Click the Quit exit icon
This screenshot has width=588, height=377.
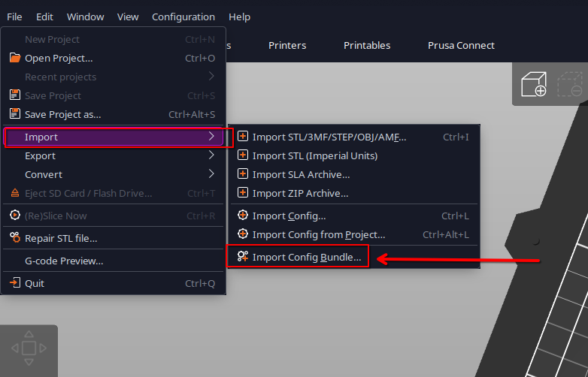coord(14,283)
